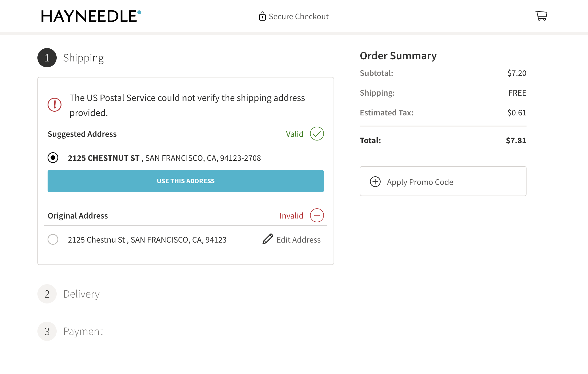Image resolution: width=588 pixels, height=374 pixels.
Task: Click the plus icon beside Apply Promo Code
Action: pyautogui.click(x=375, y=182)
